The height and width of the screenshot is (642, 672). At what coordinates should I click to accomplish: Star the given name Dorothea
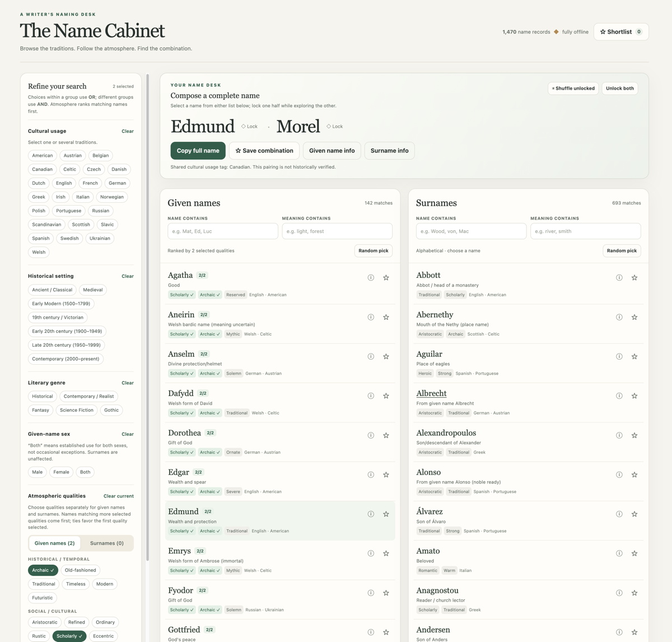[x=386, y=435]
